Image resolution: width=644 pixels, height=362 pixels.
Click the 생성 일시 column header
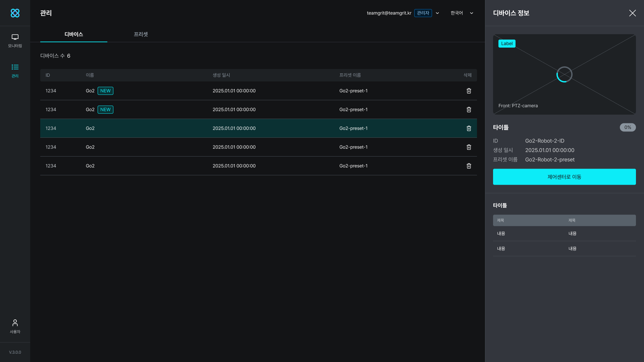(221, 75)
